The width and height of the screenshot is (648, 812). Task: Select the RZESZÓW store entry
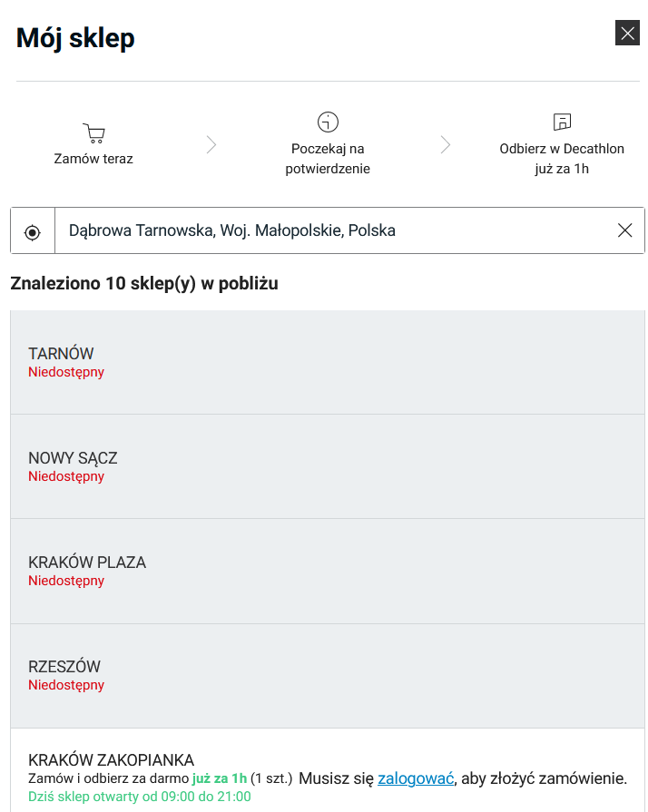click(x=328, y=676)
